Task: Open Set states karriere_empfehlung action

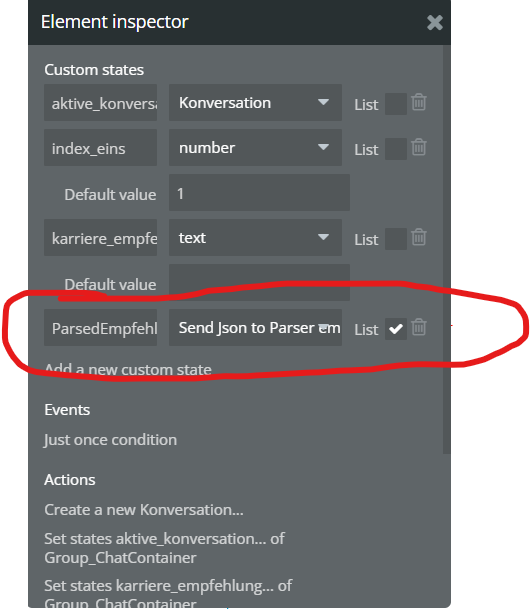Action: click(x=168, y=595)
